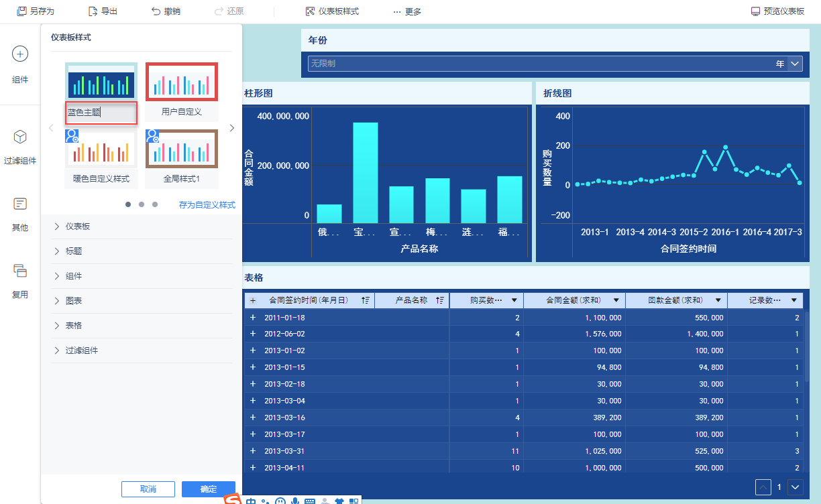Undo with the 撤销 button
This screenshot has height=504, width=821.
tap(166, 11)
